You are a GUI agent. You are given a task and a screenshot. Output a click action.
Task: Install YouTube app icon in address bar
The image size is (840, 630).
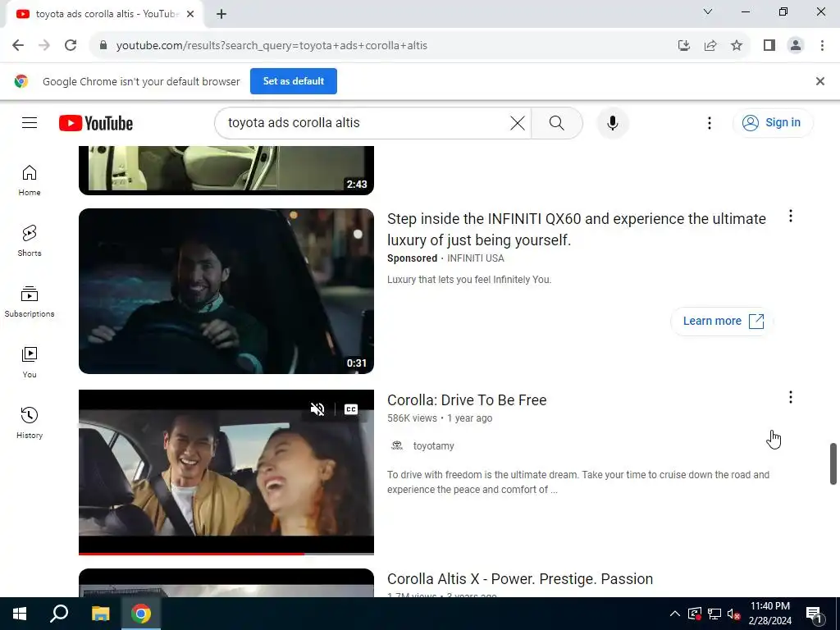683,46
